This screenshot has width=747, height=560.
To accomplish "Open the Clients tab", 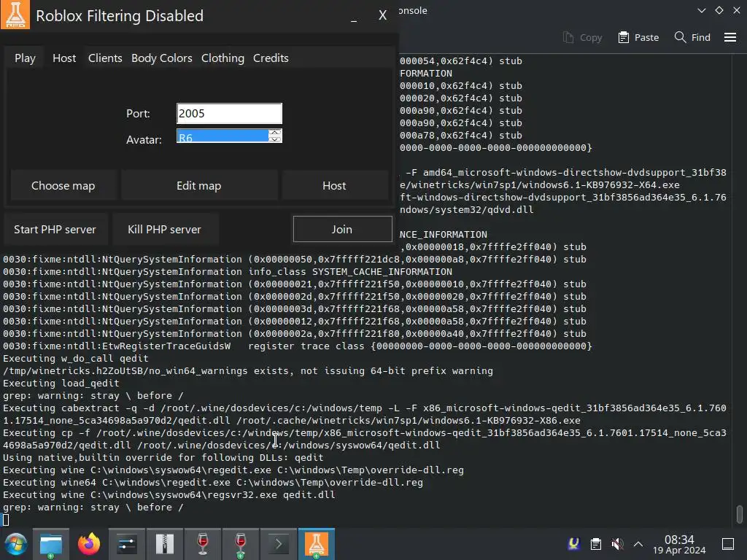I will pos(105,58).
